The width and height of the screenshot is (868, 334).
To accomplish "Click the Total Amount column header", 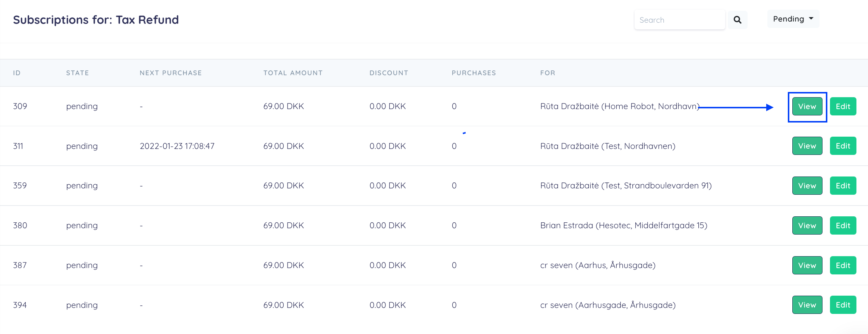I will coord(293,73).
